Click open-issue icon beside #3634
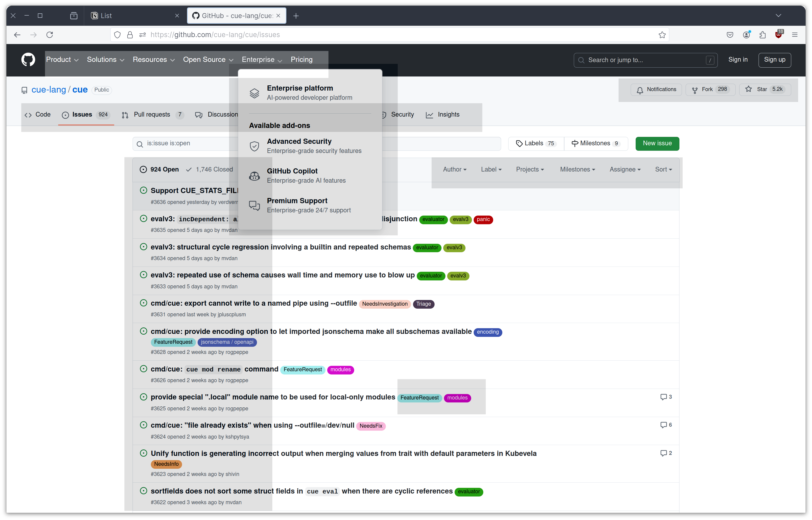Viewport: 812px width, 520px height. point(143,247)
